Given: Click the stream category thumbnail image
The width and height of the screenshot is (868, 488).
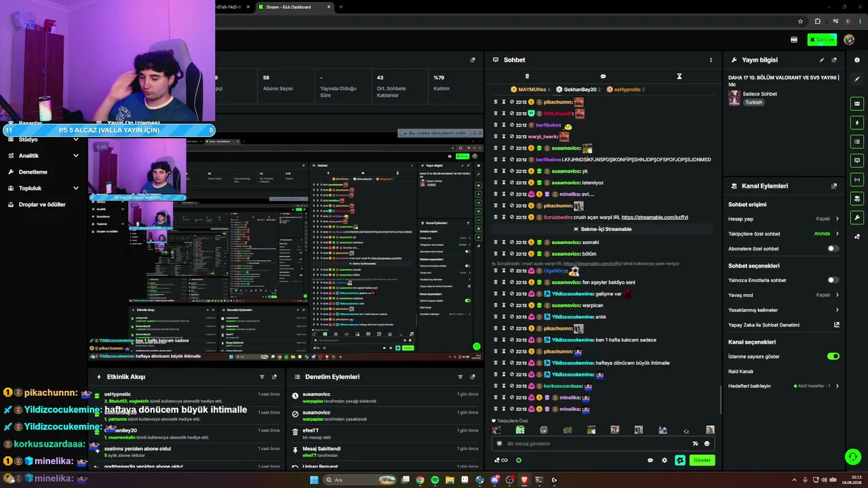Looking at the screenshot, I should 734,98.
